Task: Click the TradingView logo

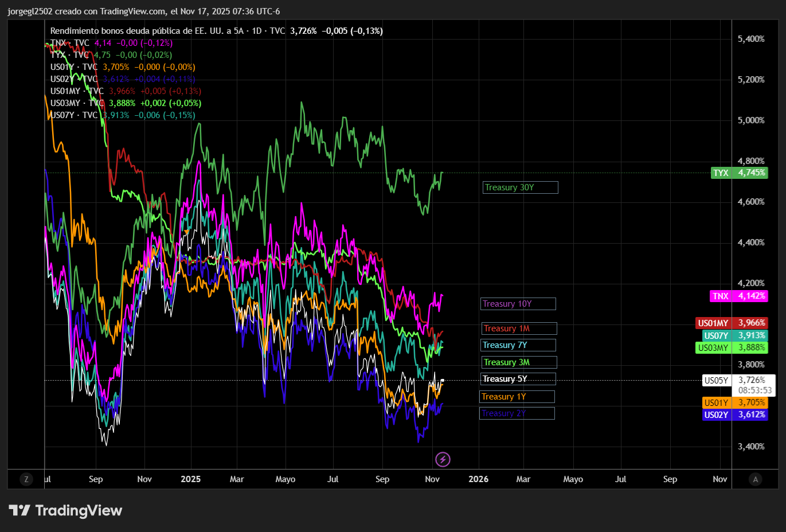Action: pos(65,510)
